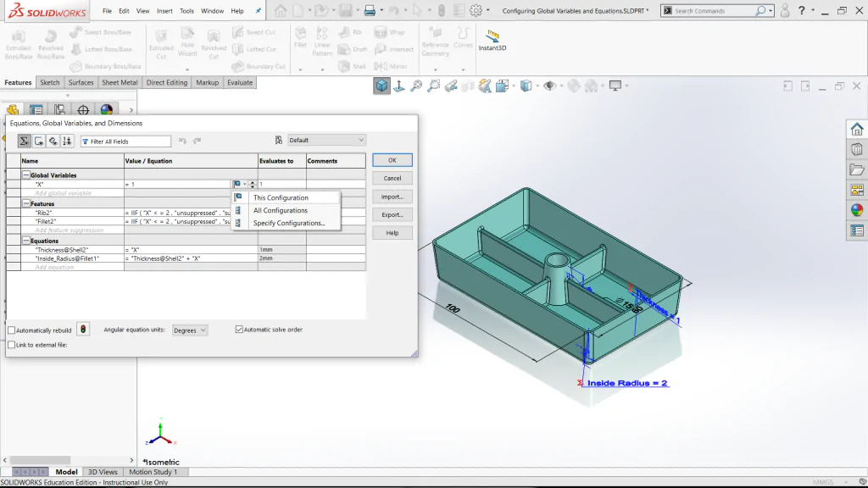The height and width of the screenshot is (488, 868).
Task: Collapse the Global Variables section
Action: click(26, 175)
